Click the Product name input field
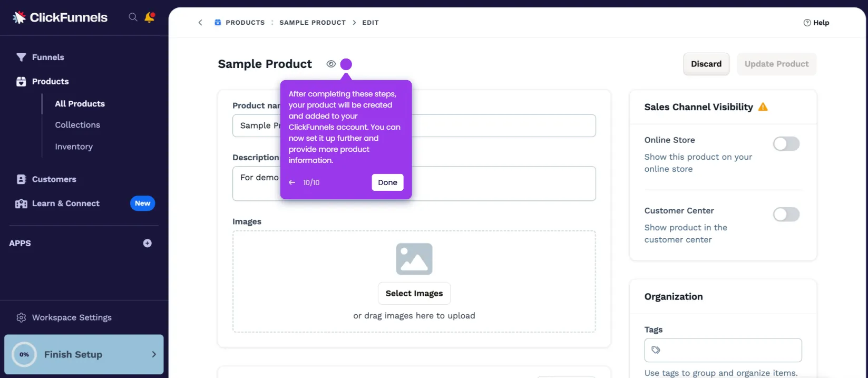The image size is (868, 378). [x=414, y=125]
